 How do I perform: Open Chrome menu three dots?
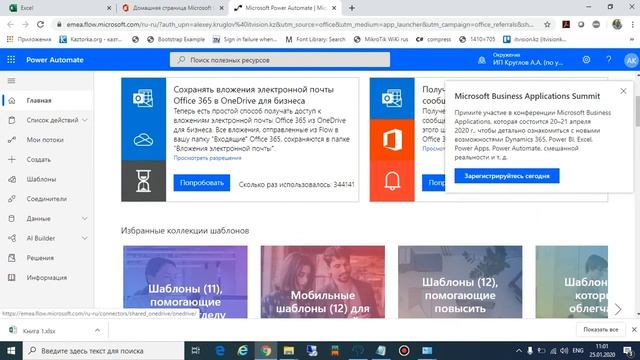click(x=633, y=24)
